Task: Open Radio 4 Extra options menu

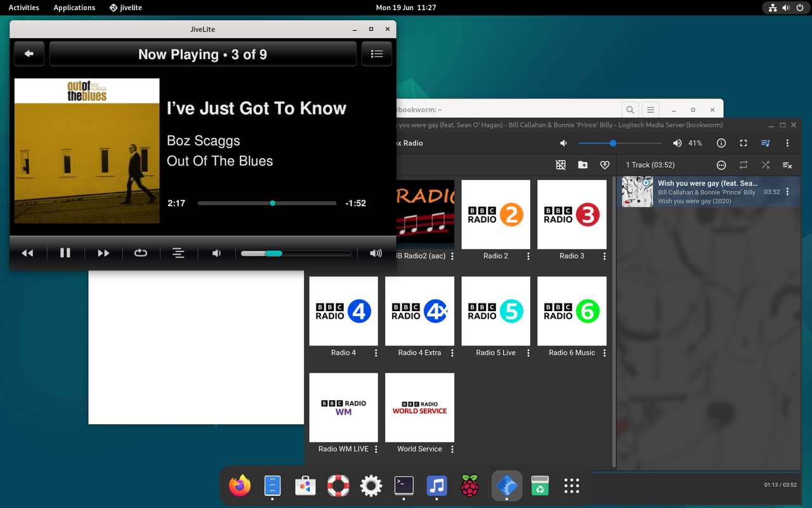Action: click(x=452, y=353)
